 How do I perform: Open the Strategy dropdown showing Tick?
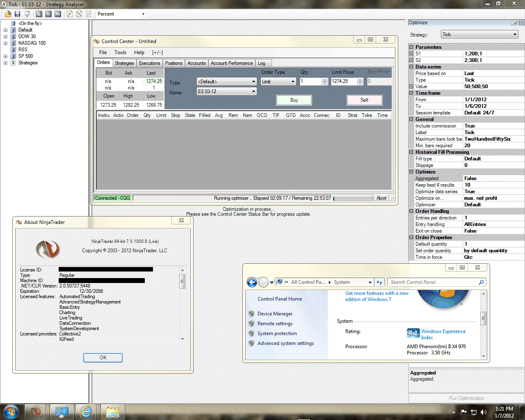[480, 34]
